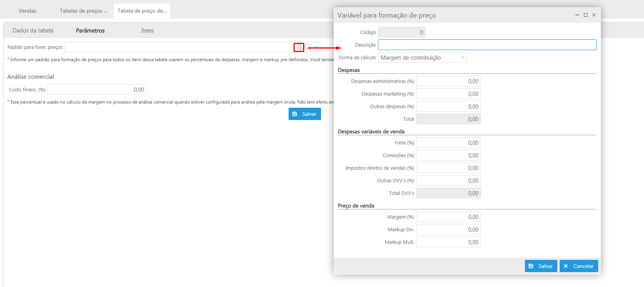Image resolution: width=644 pixels, height=287 pixels.
Task: Click the Cancelar button
Action: click(x=579, y=266)
